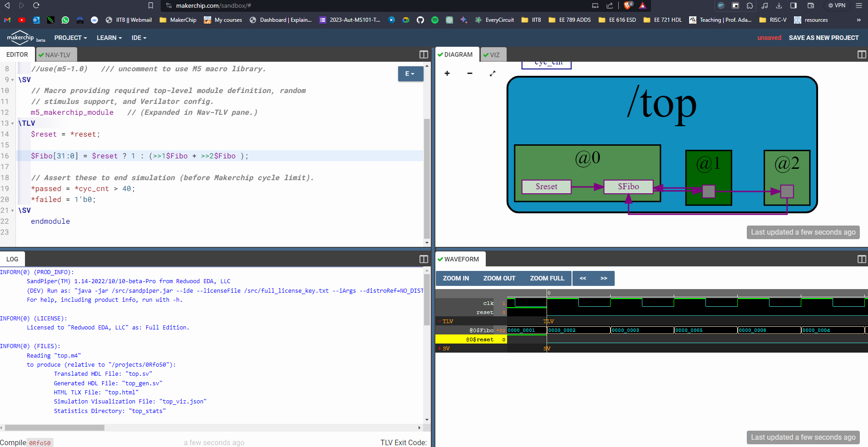Open the browser downloads icon
The width and height of the screenshot is (868, 447).
[x=779, y=5]
